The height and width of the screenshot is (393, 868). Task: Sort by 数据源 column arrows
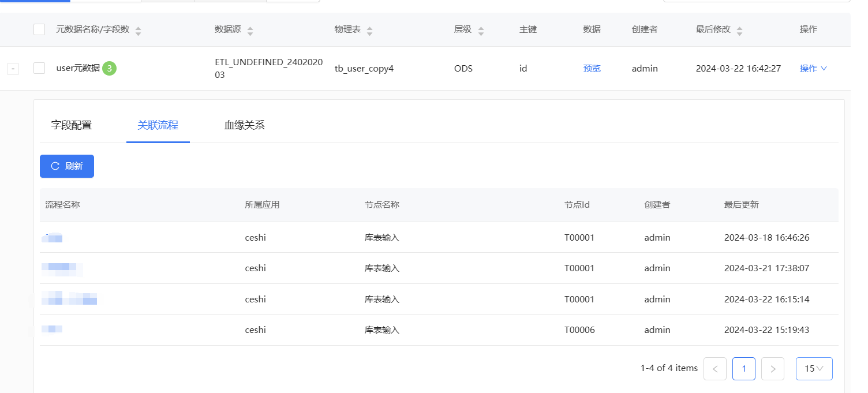click(x=250, y=31)
